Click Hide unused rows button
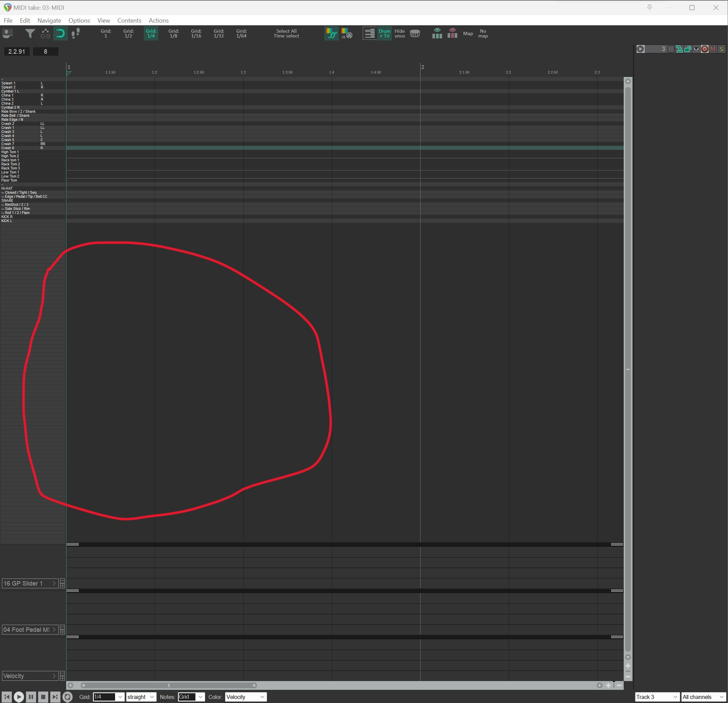This screenshot has height=703, width=728. 400,33
